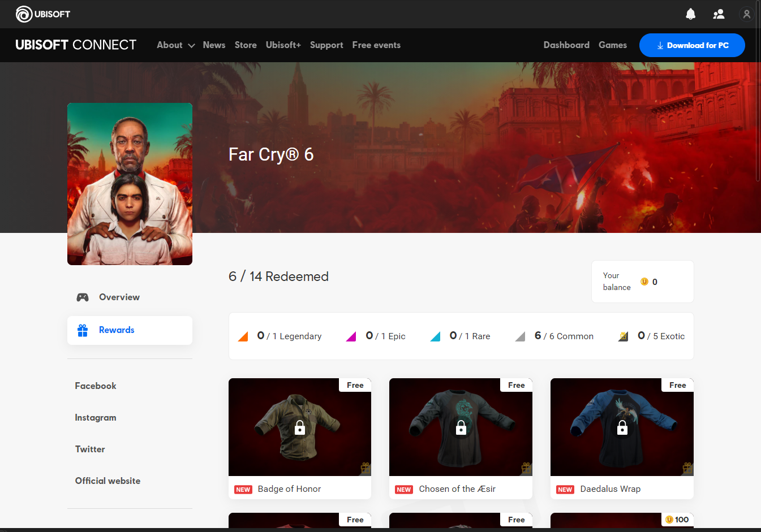Click the orange Legendary rarity icon

[243, 336]
